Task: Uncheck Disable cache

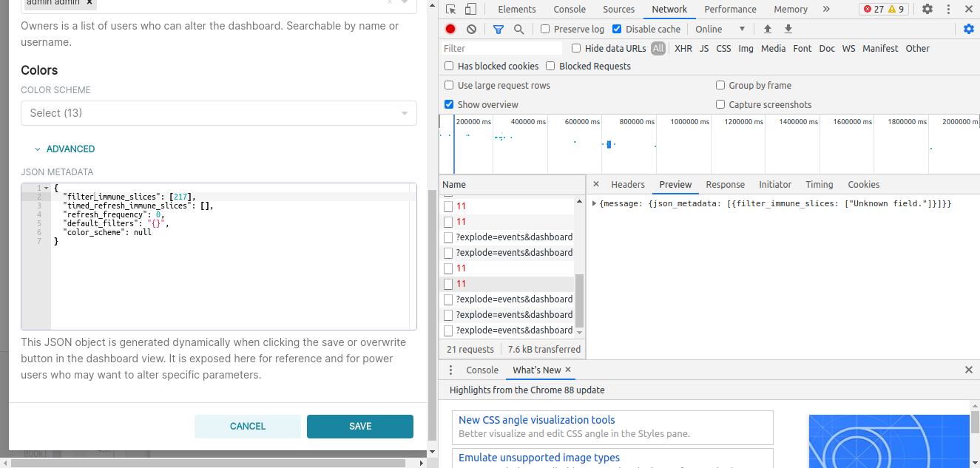Action: (x=617, y=29)
